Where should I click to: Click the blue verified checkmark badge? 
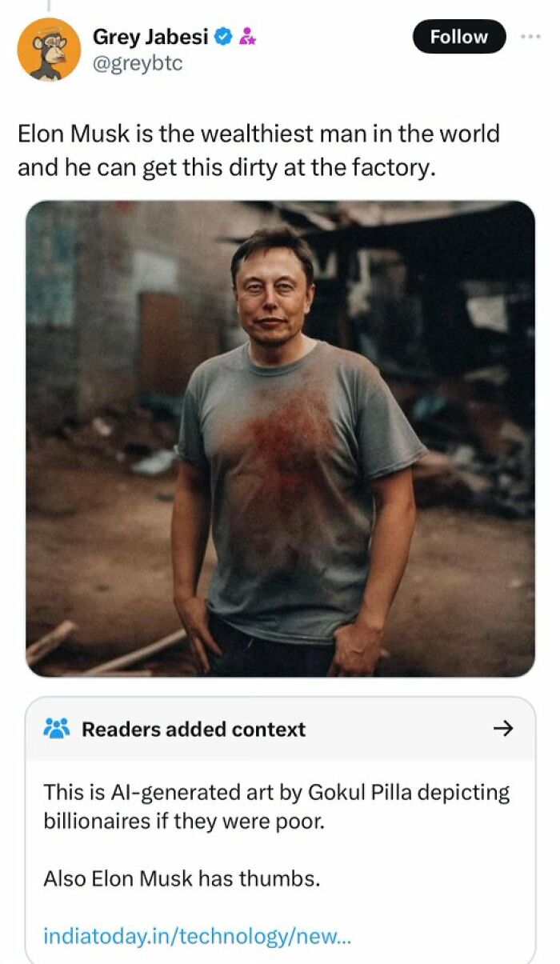tap(225, 37)
